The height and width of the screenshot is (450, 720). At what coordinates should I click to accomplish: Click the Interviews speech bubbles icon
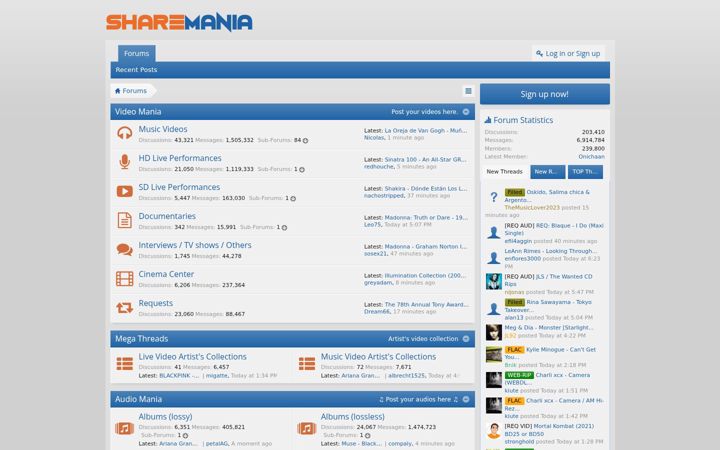(124, 249)
